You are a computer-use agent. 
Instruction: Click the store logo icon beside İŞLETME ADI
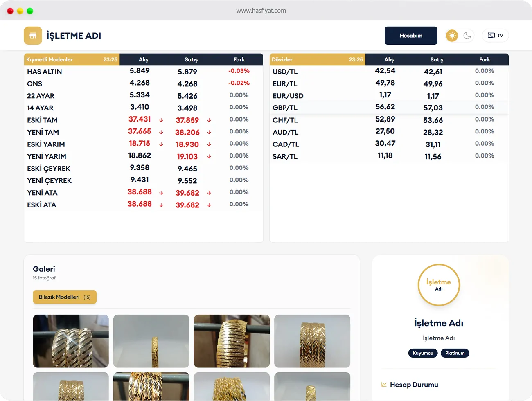(x=33, y=36)
